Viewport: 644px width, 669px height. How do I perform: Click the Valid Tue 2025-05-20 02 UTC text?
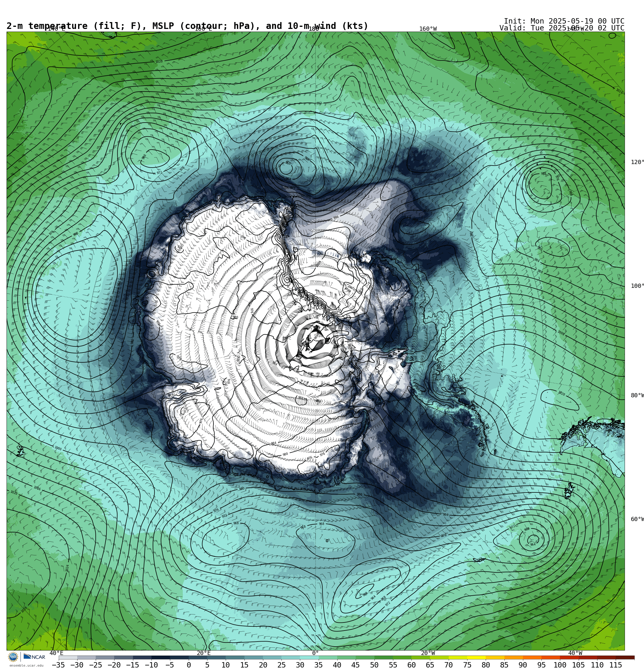click(x=562, y=28)
